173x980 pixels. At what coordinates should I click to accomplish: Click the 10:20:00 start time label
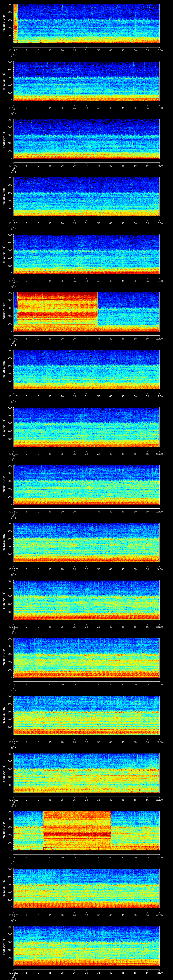13,396
